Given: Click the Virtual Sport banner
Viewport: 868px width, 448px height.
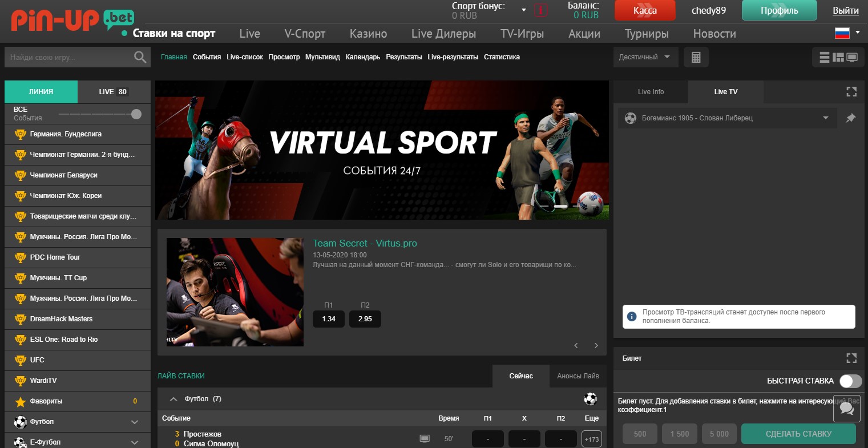Looking at the screenshot, I should pos(382,150).
